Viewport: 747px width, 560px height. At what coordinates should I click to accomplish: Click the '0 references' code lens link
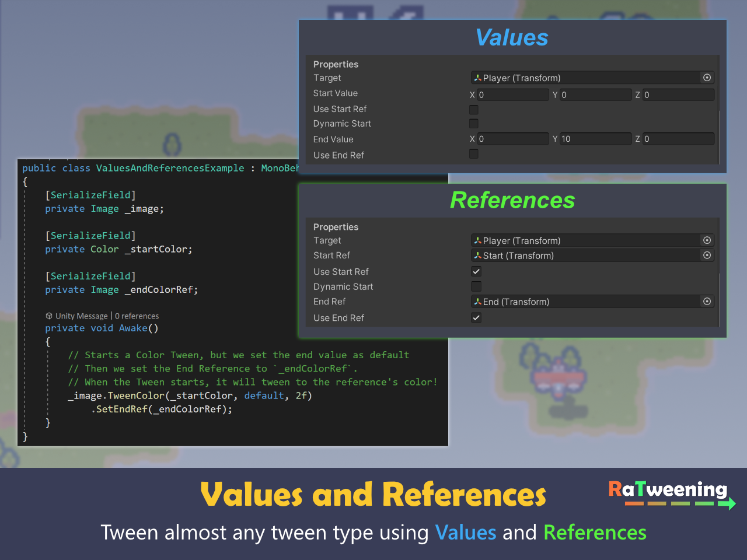[x=137, y=316]
